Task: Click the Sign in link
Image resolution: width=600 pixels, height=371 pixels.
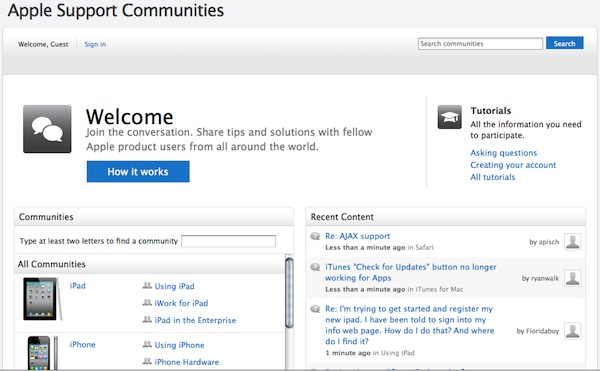Action: click(95, 44)
